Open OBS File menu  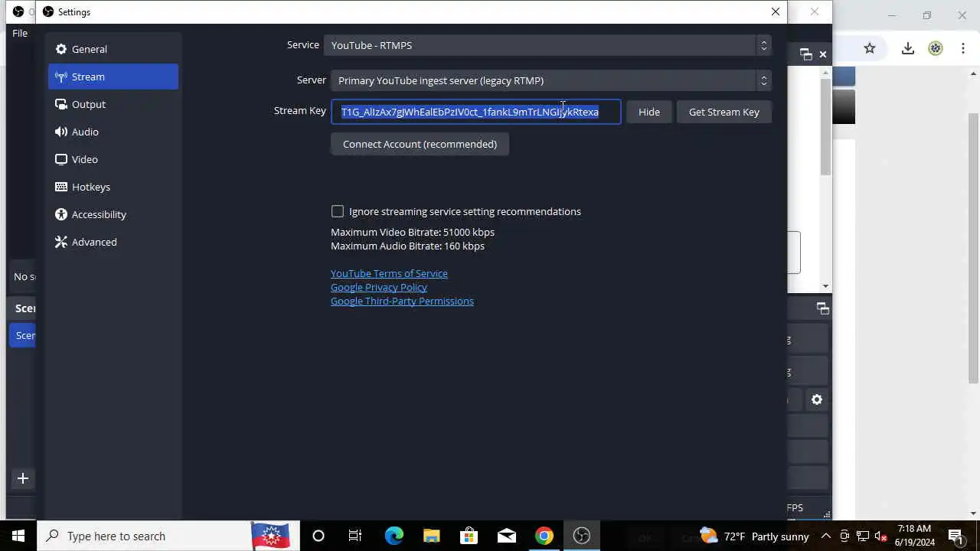click(x=20, y=33)
